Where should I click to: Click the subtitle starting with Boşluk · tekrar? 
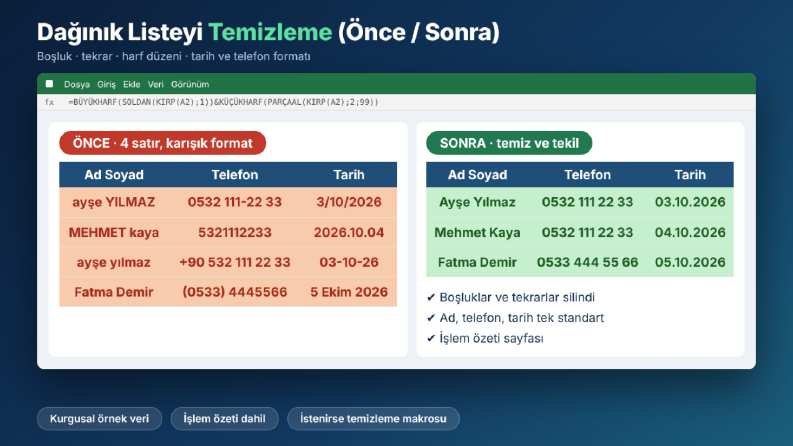pos(173,56)
